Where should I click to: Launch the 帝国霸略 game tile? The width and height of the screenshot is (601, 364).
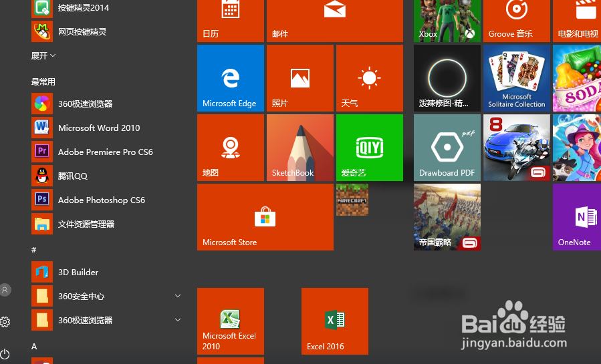(x=447, y=217)
